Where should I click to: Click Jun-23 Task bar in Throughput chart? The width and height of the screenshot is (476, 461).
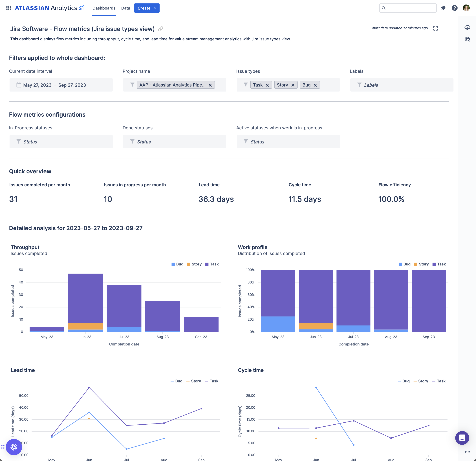[x=85, y=298]
